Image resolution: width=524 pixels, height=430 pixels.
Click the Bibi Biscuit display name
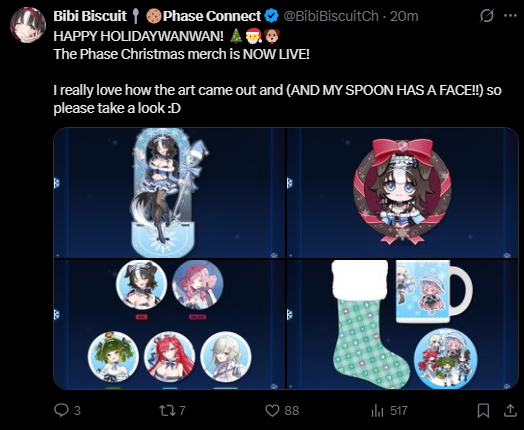(x=90, y=16)
